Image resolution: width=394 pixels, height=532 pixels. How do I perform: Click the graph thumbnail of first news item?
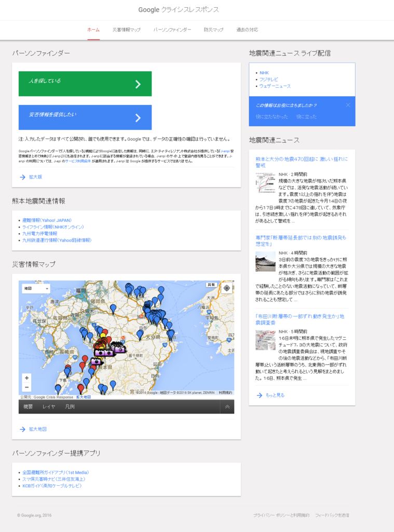coord(265,183)
